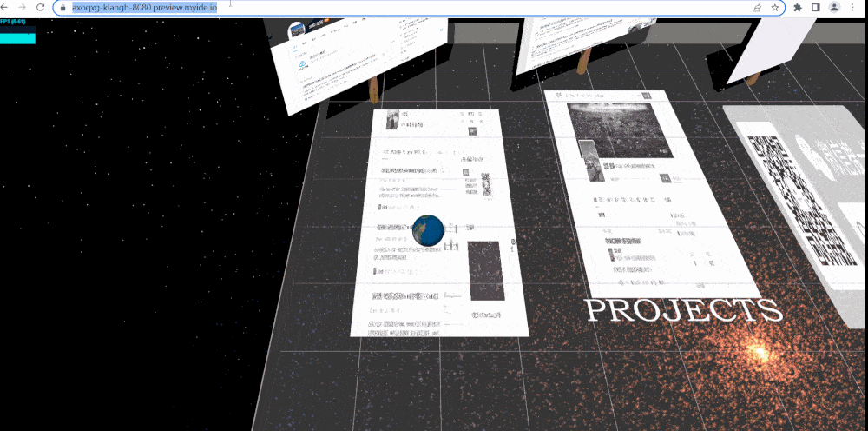This screenshot has width=868, height=431.
Task: Open the three-dot browser menu
Action: [852, 8]
